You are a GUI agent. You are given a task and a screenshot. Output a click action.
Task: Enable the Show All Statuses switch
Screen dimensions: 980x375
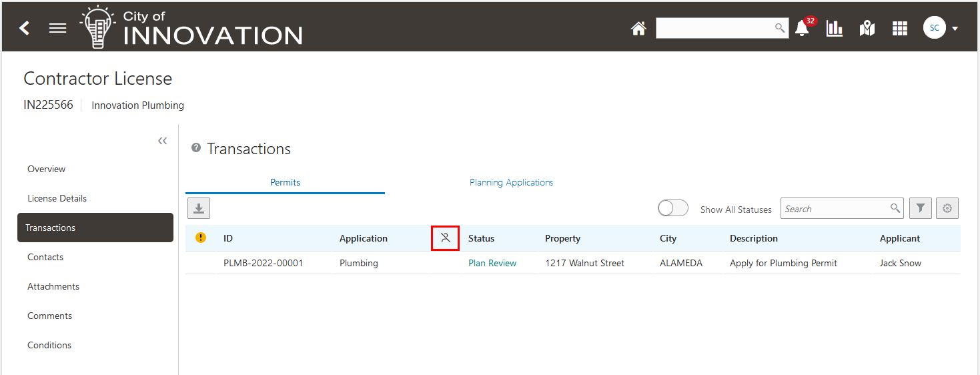click(672, 208)
